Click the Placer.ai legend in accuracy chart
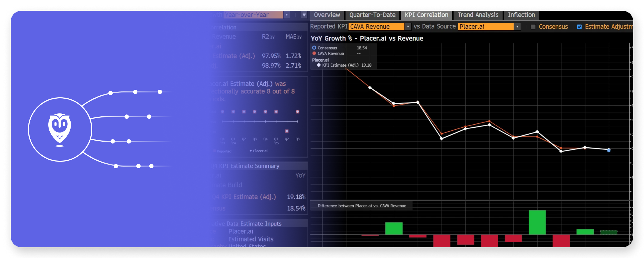644x258 pixels. point(259,151)
